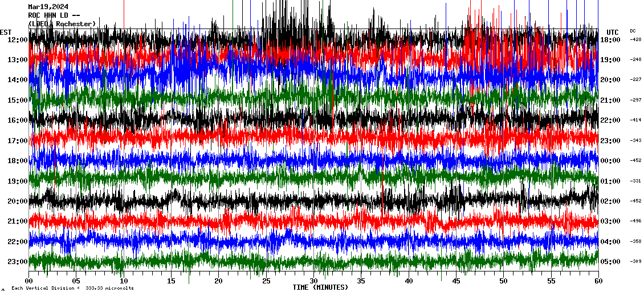Click the UTC column header

click(x=612, y=32)
